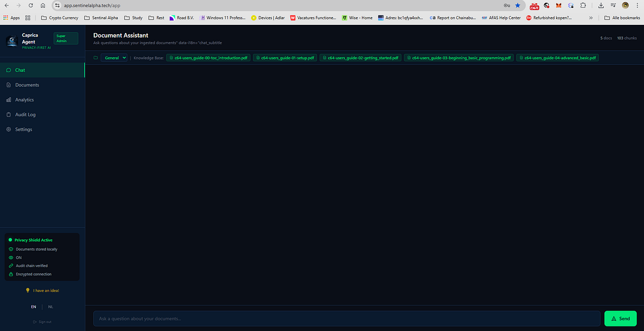
Task: Click the Super Admin badge
Action: point(66,39)
